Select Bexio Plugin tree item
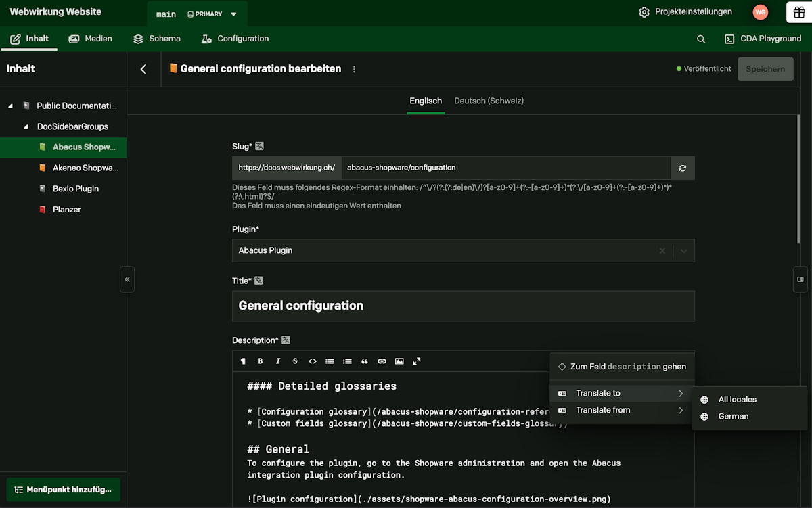The width and height of the screenshot is (812, 508). click(x=64, y=189)
